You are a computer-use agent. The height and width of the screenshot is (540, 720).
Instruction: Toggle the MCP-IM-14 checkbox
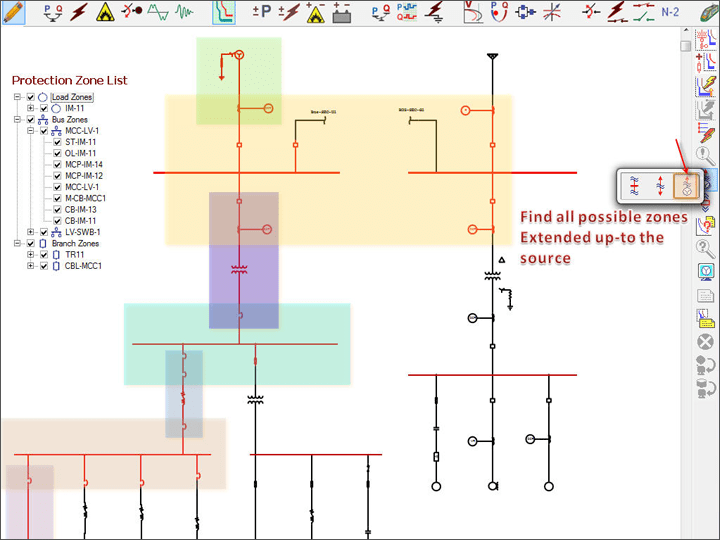pos(57,164)
